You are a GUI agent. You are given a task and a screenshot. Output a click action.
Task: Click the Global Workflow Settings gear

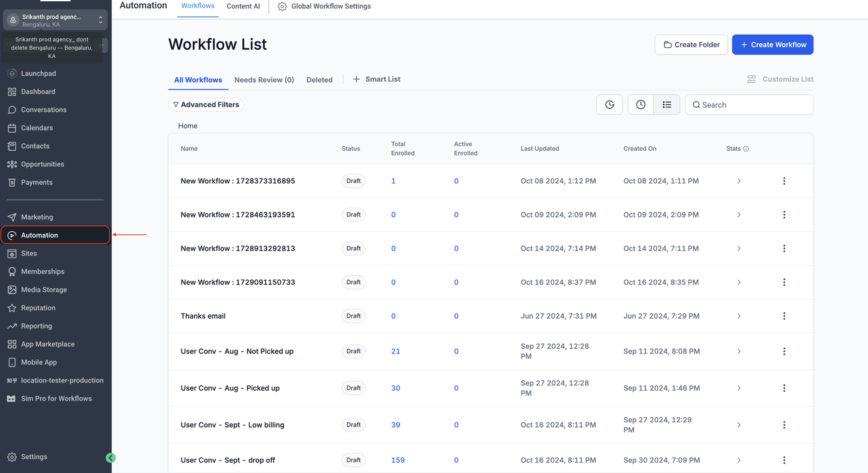(x=282, y=6)
